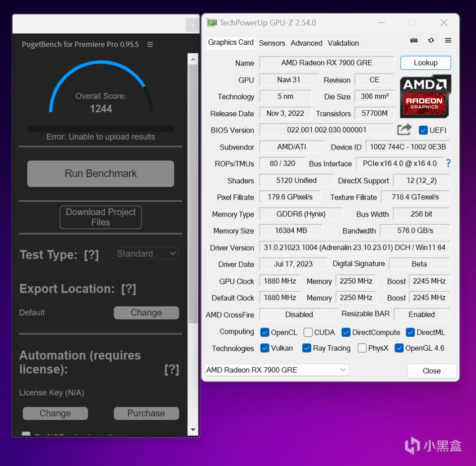Viewport: 476px width, 466px height.
Task: Click the PugetBench scrollbar down arrow
Action: click(x=193, y=430)
